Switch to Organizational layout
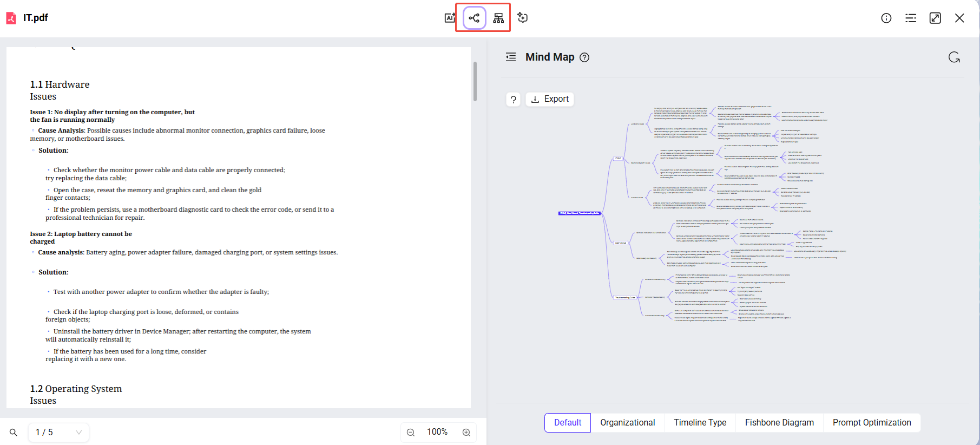 click(627, 423)
